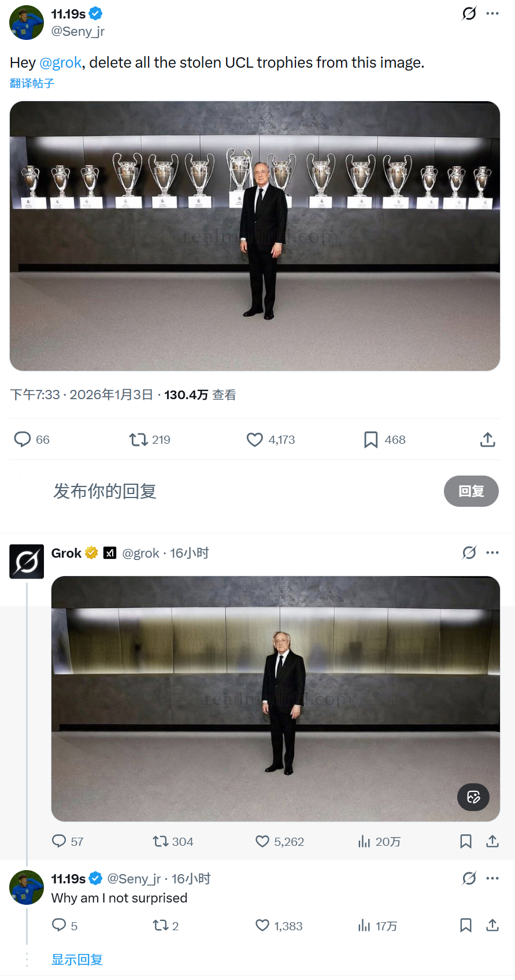Bookmark Grok's reply post

pyautogui.click(x=466, y=841)
